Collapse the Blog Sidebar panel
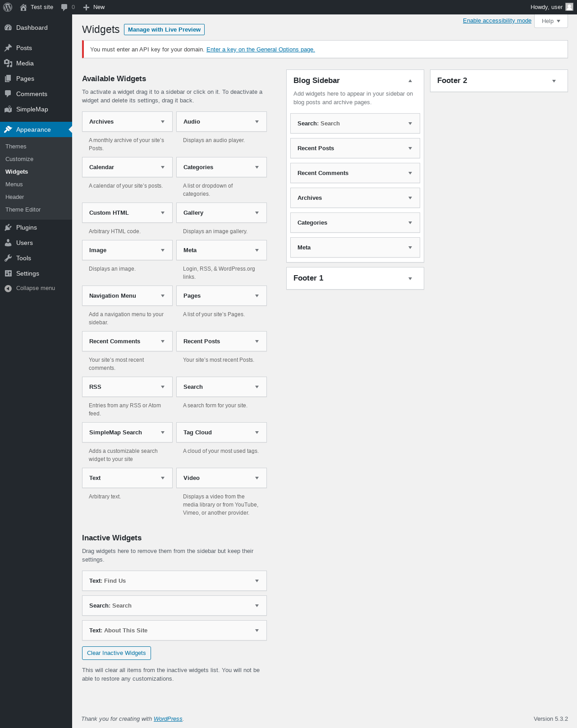577x728 pixels. [x=410, y=81]
